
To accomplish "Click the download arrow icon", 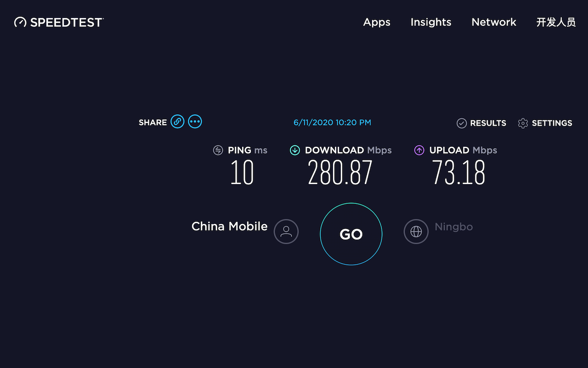I will click(295, 150).
